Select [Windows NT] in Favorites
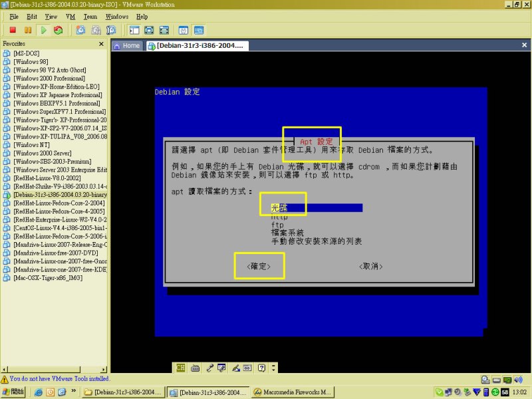Image resolution: width=532 pixels, height=399 pixels. click(x=31, y=145)
